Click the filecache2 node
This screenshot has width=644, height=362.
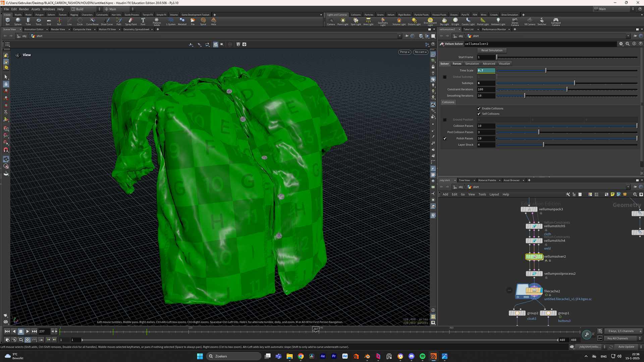pyautogui.click(x=534, y=291)
